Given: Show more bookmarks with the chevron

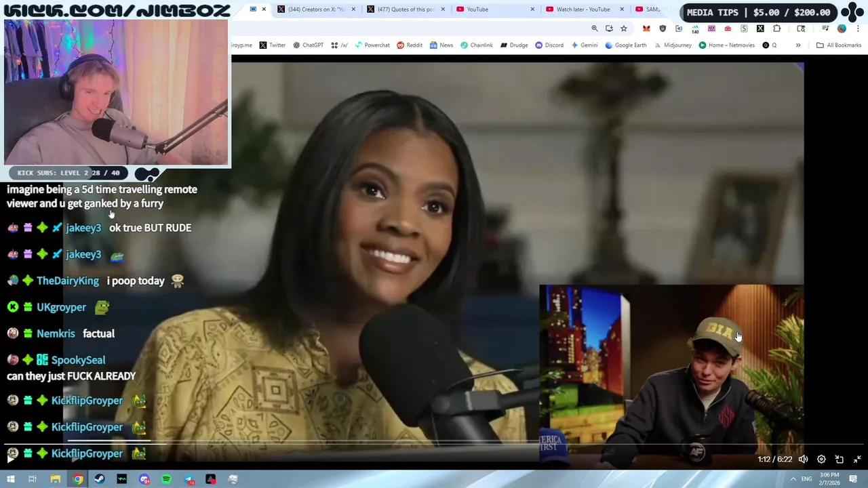Looking at the screenshot, I should [x=798, y=45].
